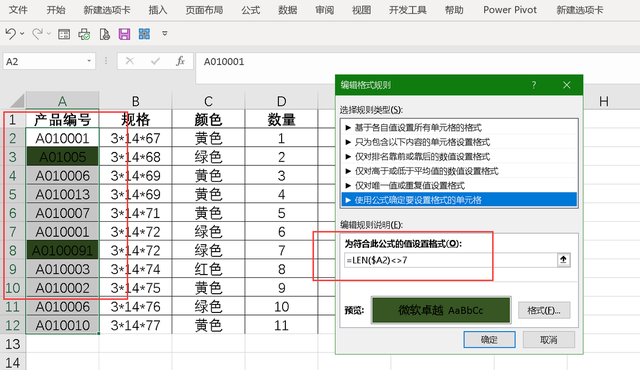Click the Redo arrow icon
Image resolution: width=640 pixels, height=370 pixels.
(x=38, y=34)
